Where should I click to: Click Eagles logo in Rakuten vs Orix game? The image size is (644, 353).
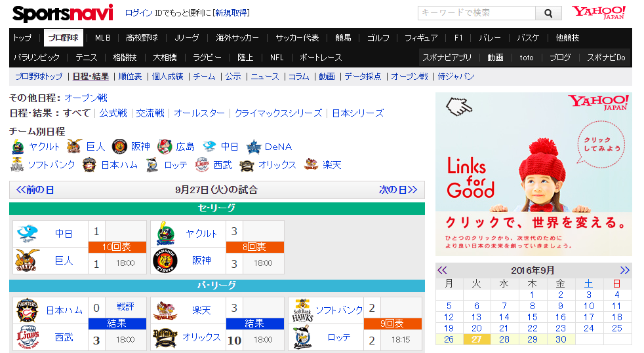click(165, 311)
